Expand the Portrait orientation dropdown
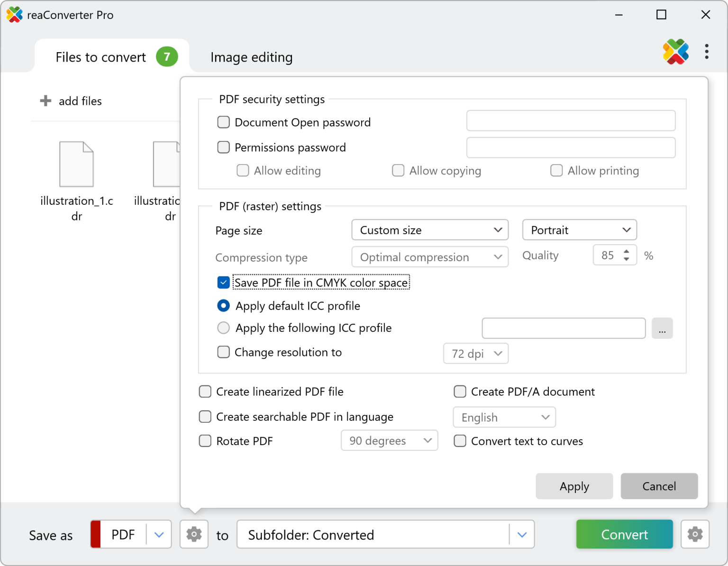The image size is (728, 566). point(579,230)
